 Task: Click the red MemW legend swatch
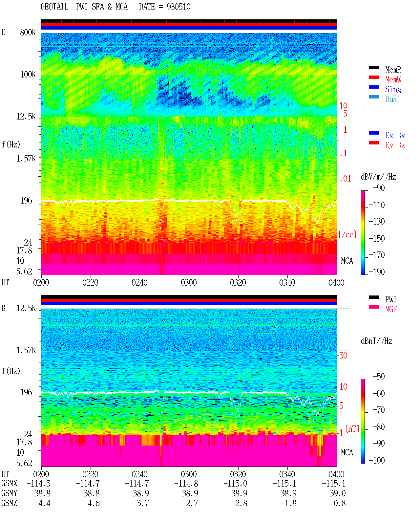click(374, 77)
